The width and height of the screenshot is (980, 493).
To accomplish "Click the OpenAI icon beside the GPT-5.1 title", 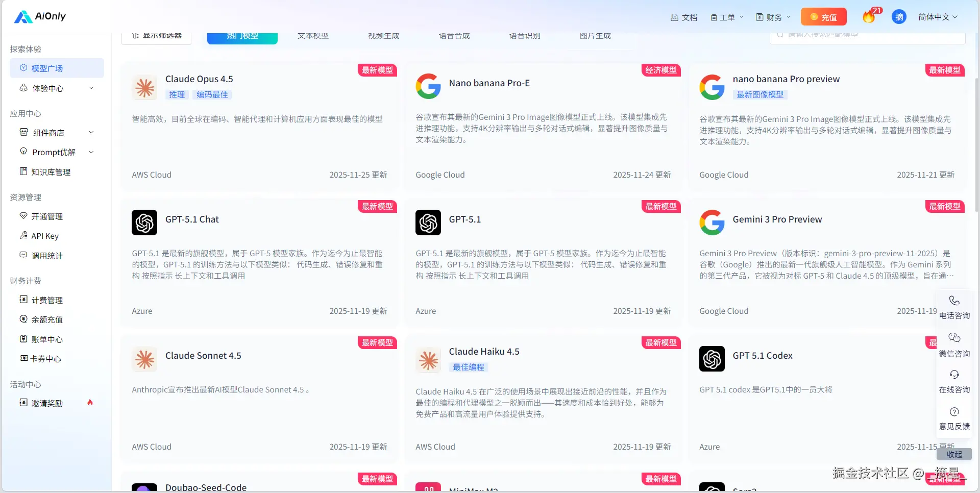I will (x=428, y=223).
